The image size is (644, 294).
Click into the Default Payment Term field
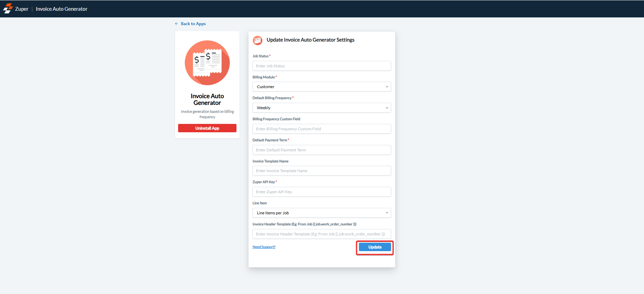point(322,150)
